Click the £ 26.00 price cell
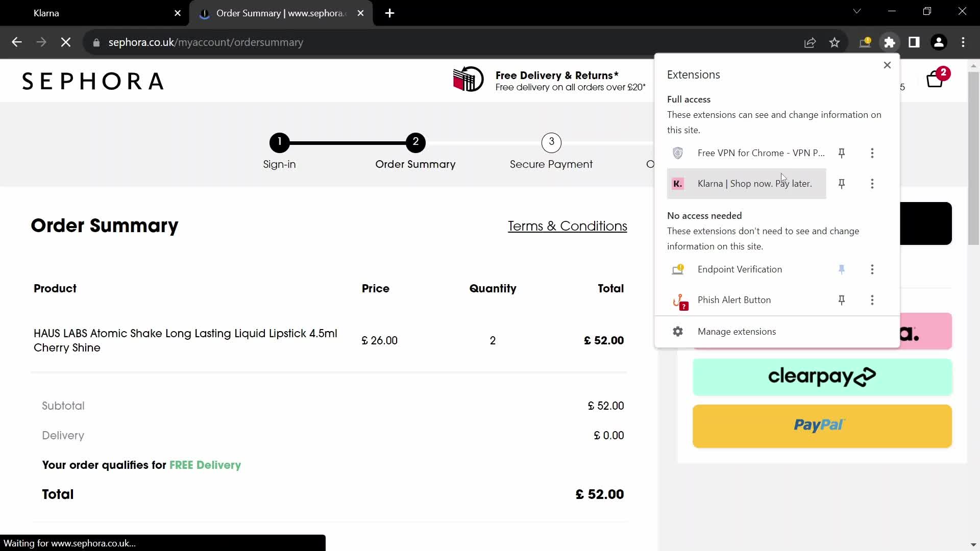 click(379, 341)
